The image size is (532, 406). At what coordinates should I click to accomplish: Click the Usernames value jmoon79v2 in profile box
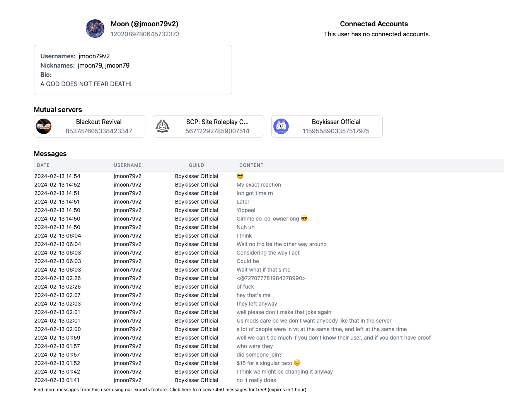[x=94, y=56]
